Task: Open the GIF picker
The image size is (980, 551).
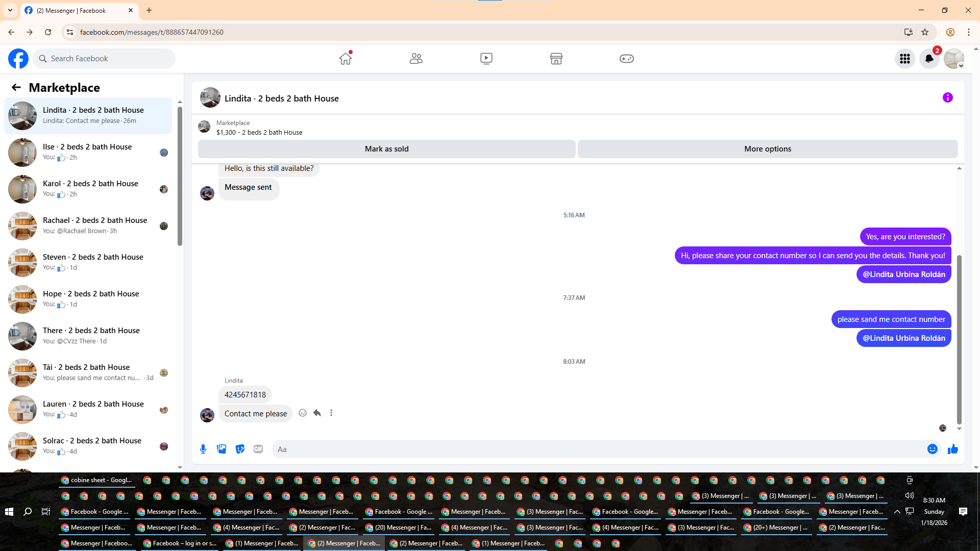Action: point(258,449)
